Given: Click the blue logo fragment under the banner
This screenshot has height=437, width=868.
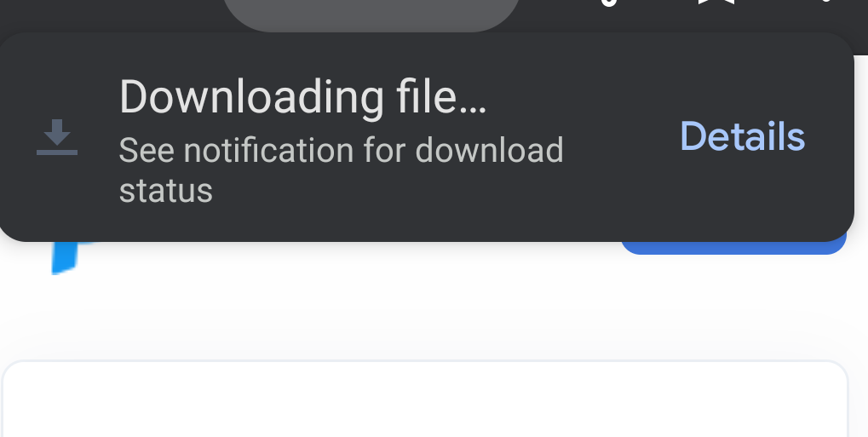Looking at the screenshot, I should click(69, 257).
